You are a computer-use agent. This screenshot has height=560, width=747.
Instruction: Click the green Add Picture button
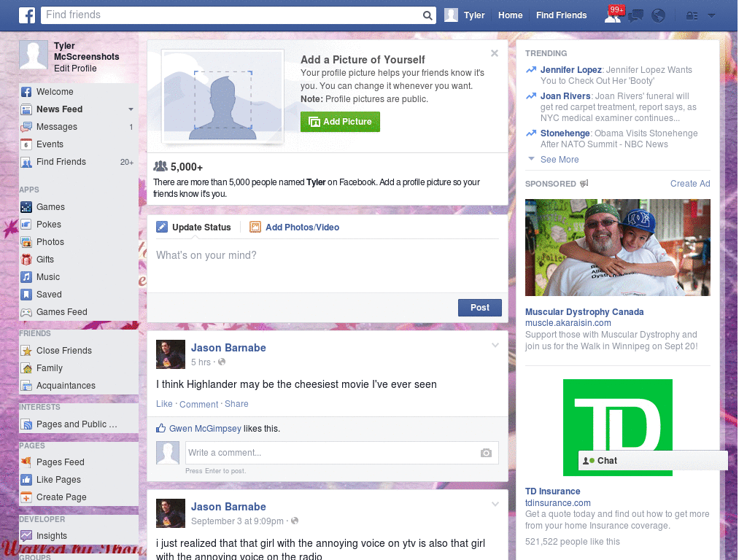340,122
